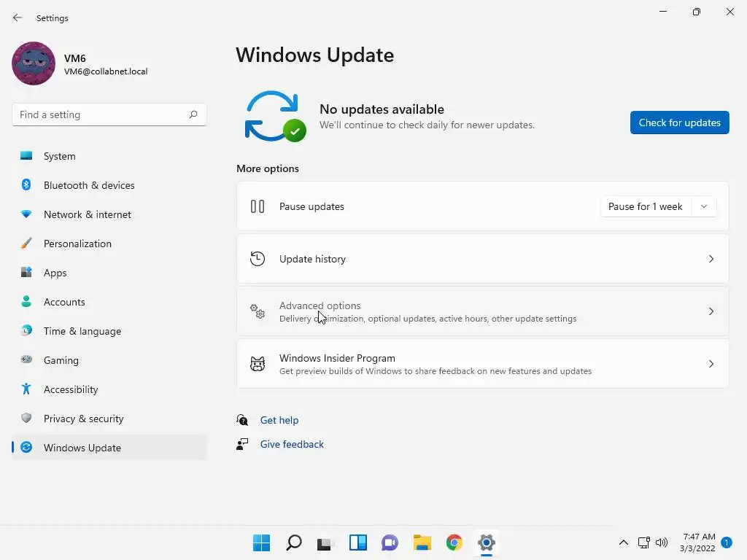Open the VM6 profile avatar
747x560 pixels.
point(34,63)
